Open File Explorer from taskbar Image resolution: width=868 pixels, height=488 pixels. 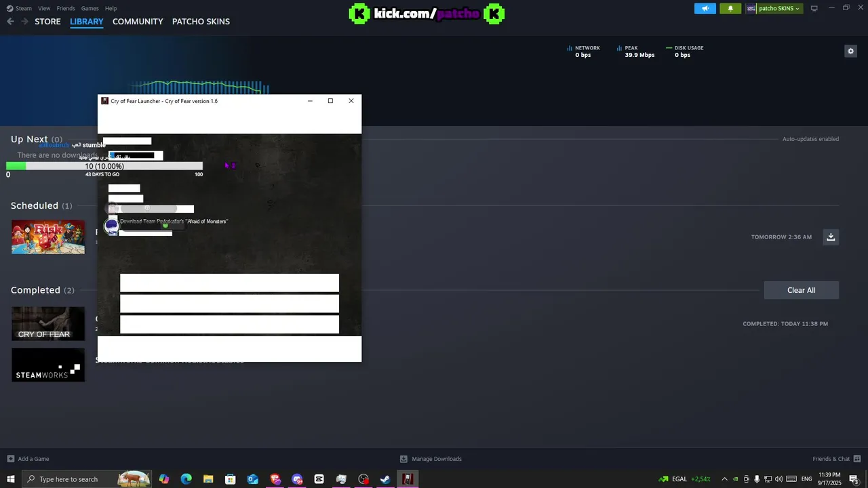pos(208,479)
